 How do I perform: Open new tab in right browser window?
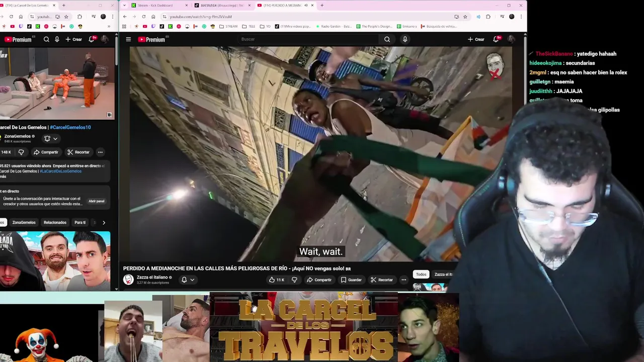click(x=322, y=5)
